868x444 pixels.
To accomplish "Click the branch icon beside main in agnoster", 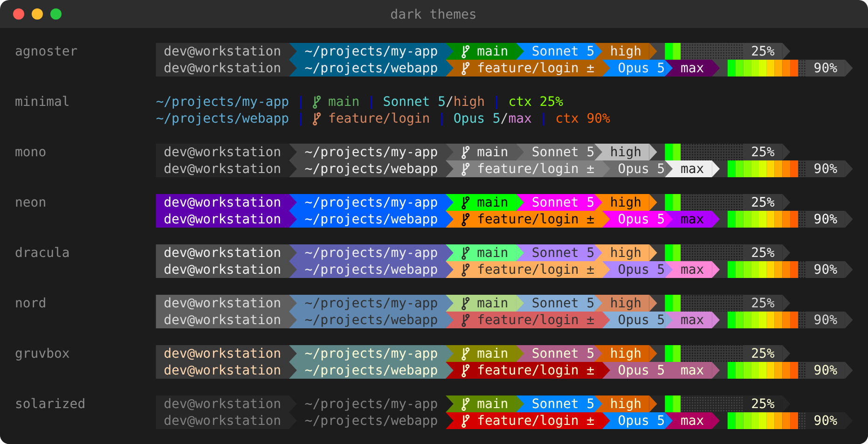I will click(x=465, y=51).
